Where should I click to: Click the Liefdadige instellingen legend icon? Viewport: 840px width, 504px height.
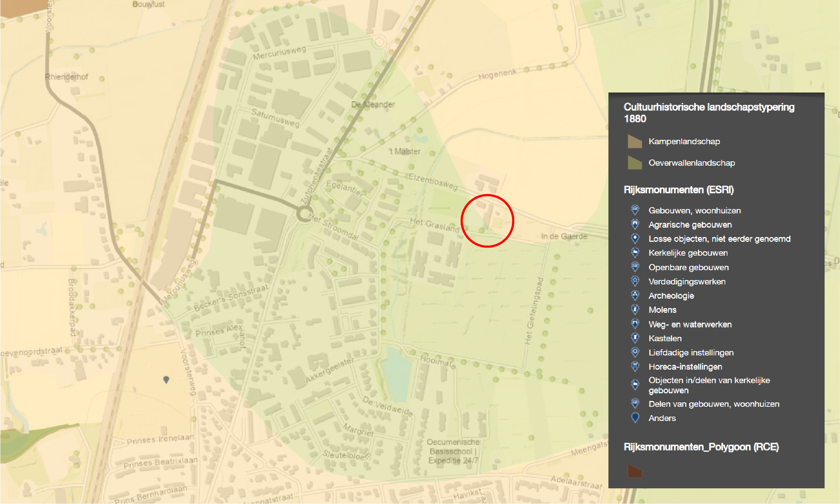coord(635,352)
